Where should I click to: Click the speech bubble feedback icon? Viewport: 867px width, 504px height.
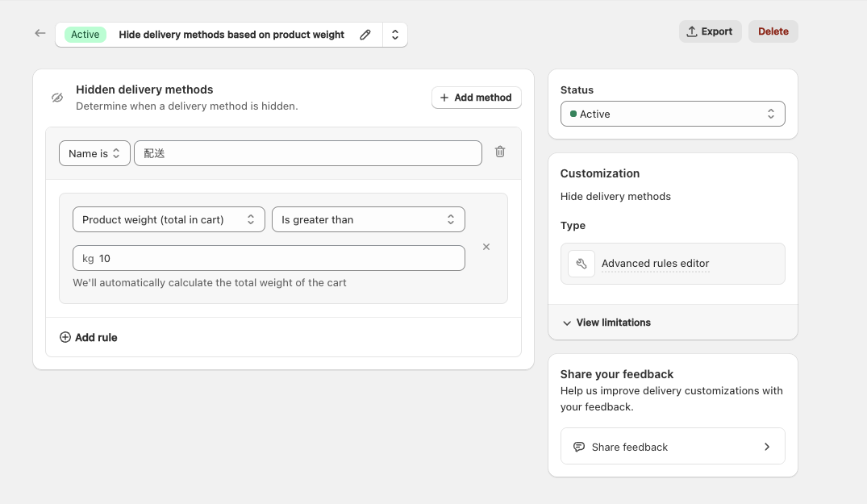click(x=578, y=447)
